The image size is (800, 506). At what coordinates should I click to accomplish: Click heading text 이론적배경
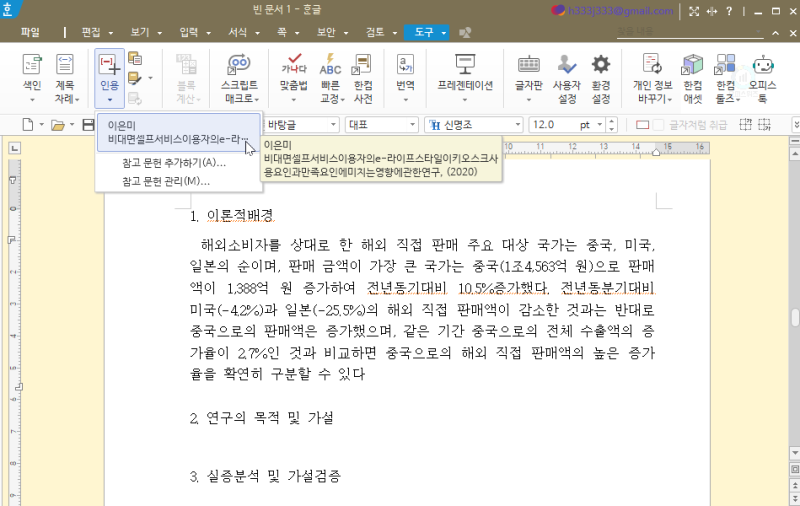[240, 216]
